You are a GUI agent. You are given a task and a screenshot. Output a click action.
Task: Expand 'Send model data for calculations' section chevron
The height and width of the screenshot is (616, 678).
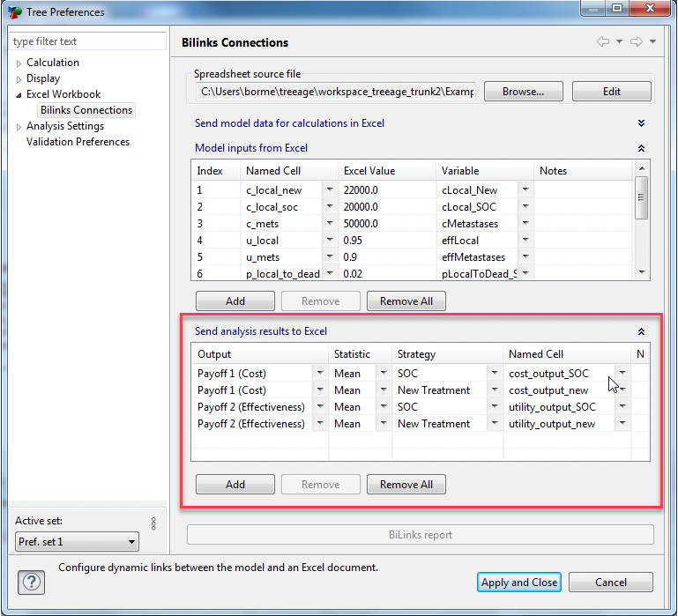641,123
